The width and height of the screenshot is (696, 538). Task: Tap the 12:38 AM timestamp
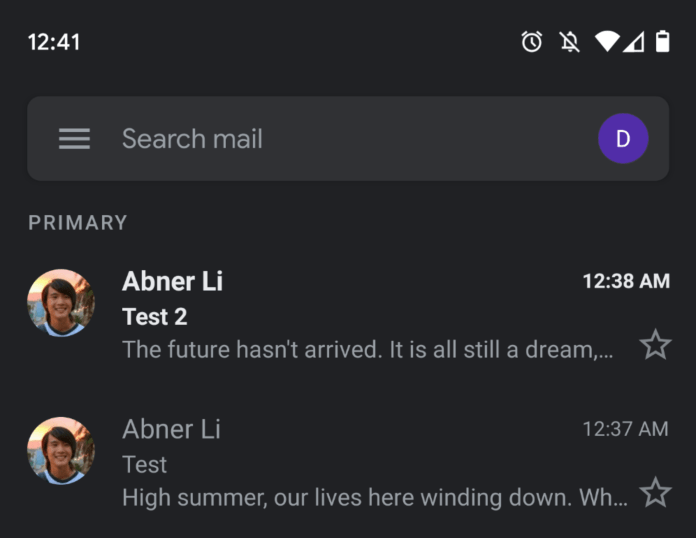626,281
